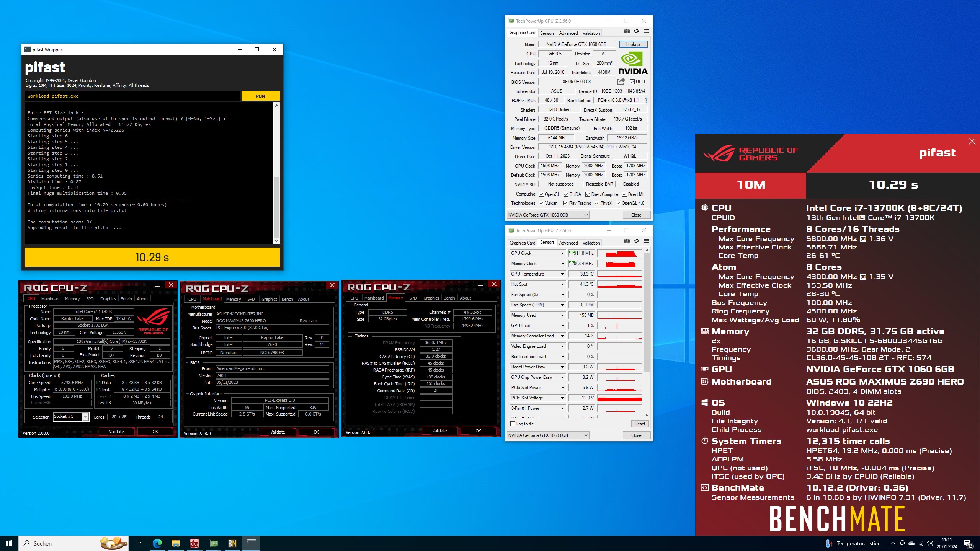Click the pifast output scrollbar down arrow

[x=276, y=241]
